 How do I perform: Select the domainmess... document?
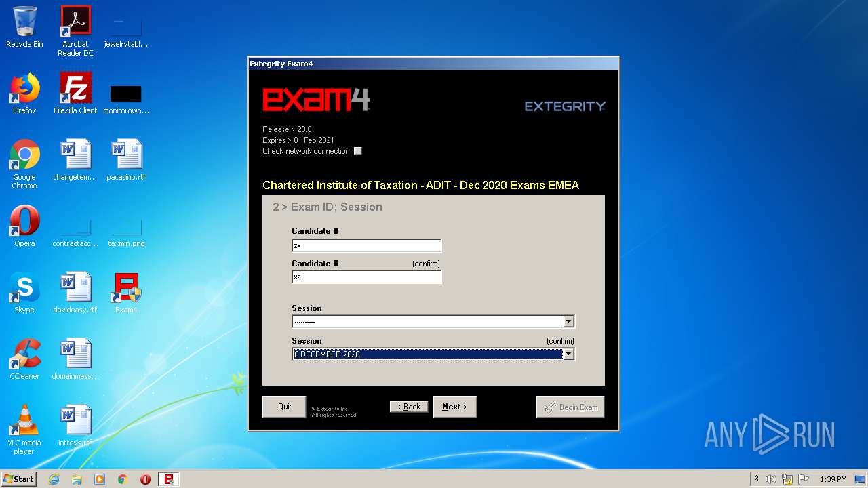pyautogui.click(x=75, y=359)
